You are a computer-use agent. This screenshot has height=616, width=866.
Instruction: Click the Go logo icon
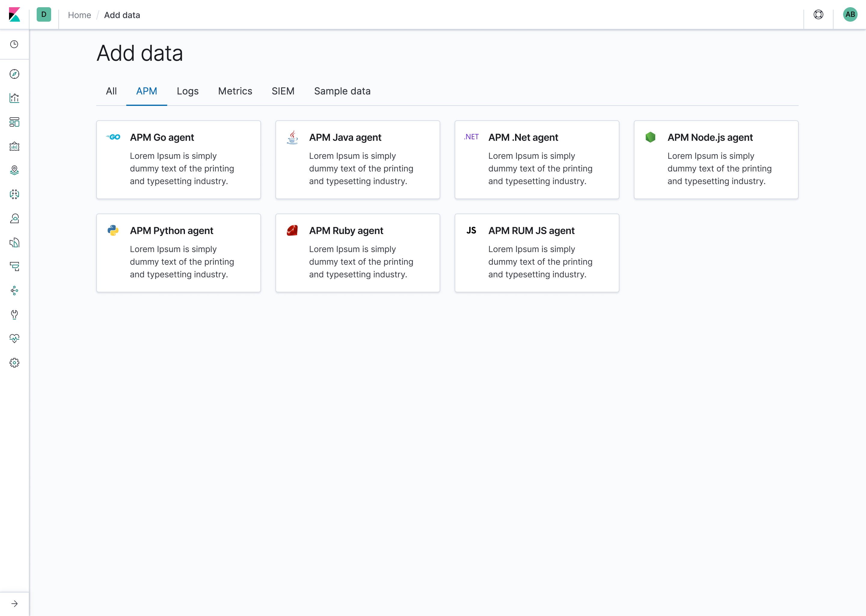(113, 137)
